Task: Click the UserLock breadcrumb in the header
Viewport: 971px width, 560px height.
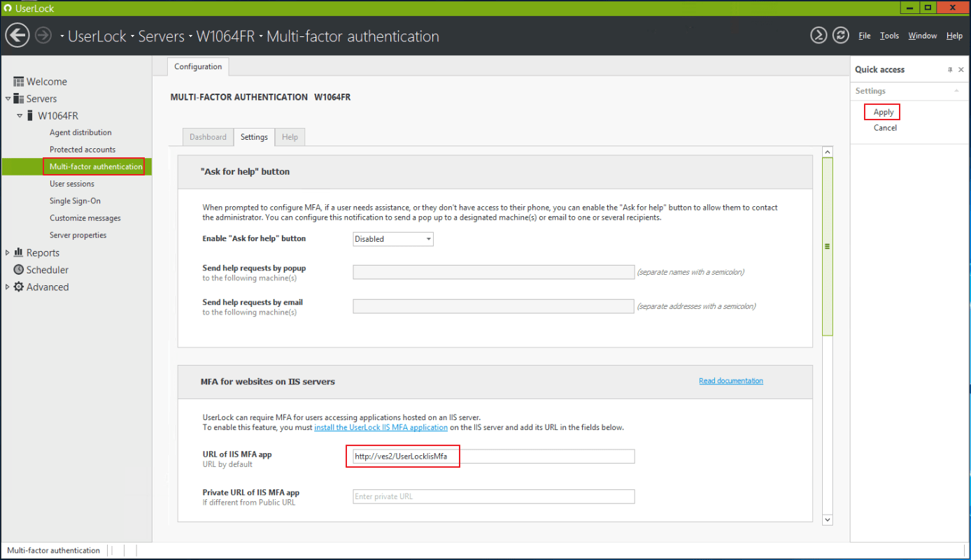Action: pos(97,36)
